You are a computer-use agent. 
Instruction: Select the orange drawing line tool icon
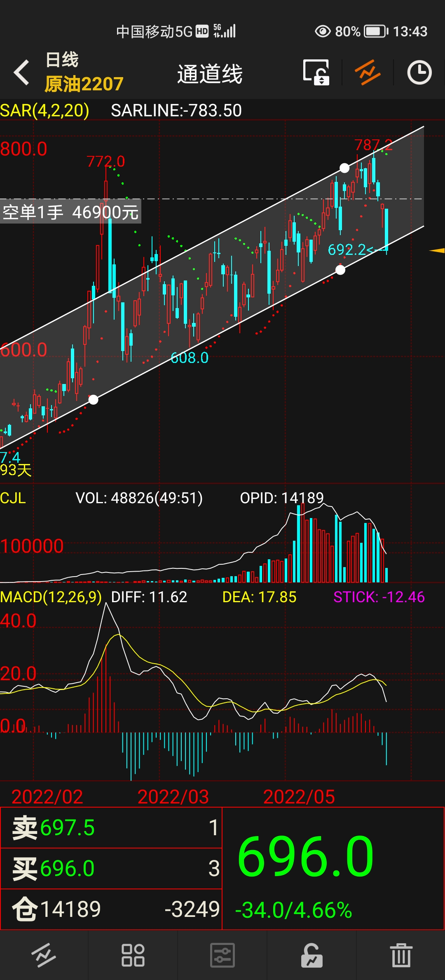[368, 73]
